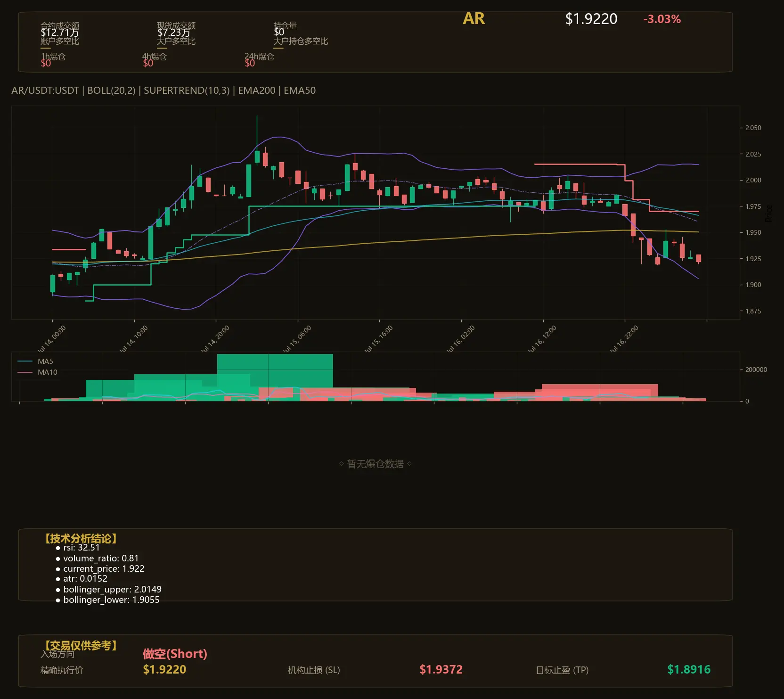Click the 暂无爆仓数据 placeholder message

tap(376, 464)
